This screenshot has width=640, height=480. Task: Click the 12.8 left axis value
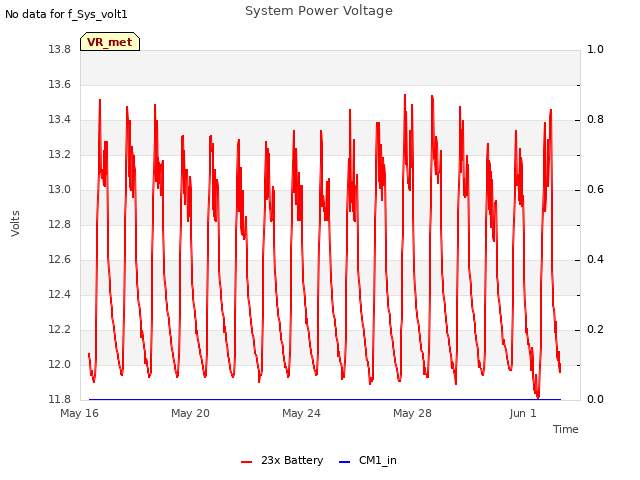click(59, 224)
